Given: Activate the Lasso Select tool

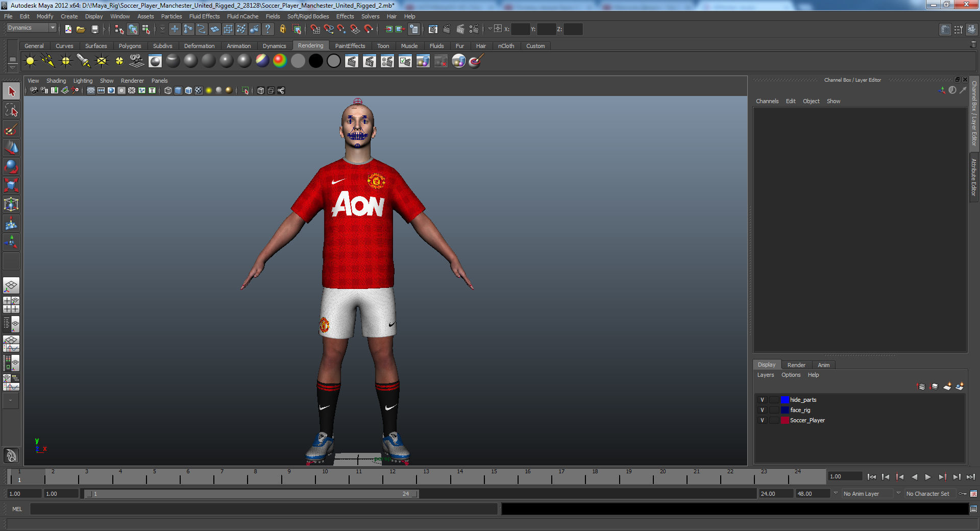Looking at the screenshot, I should [x=11, y=110].
